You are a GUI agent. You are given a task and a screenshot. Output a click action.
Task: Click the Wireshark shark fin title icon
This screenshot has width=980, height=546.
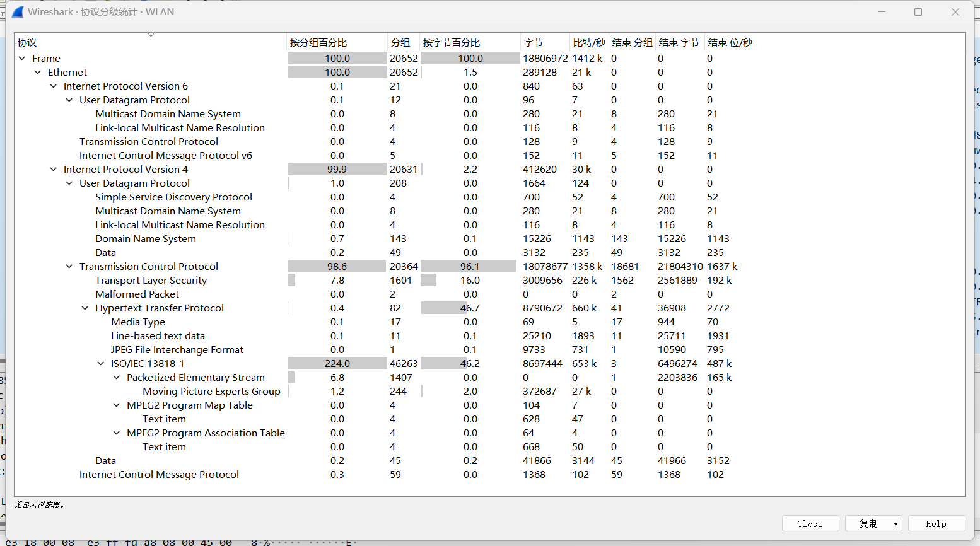[18, 11]
